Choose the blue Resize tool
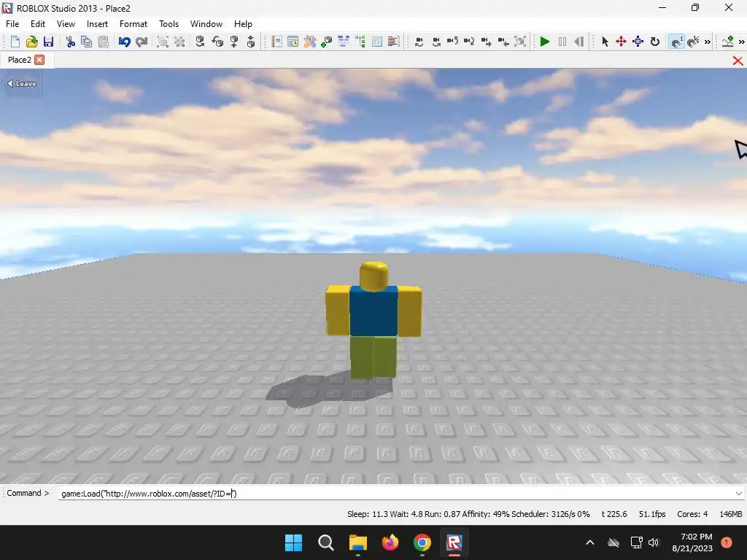747x560 pixels. (638, 42)
